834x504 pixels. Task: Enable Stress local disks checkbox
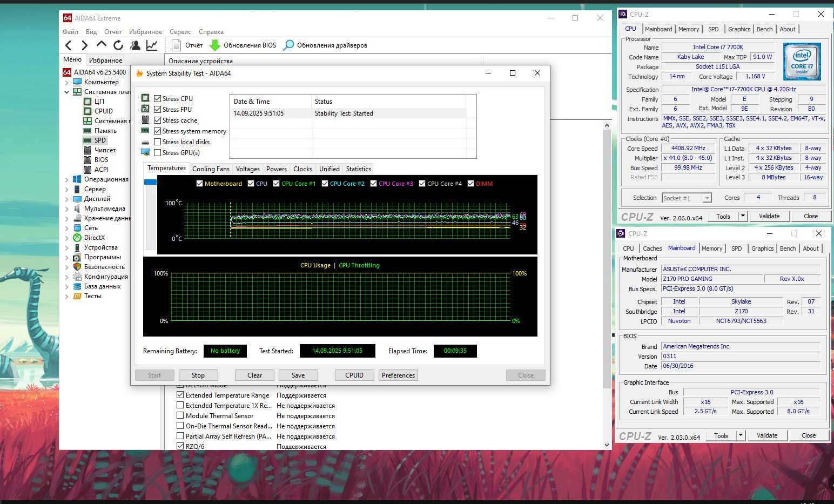158,142
